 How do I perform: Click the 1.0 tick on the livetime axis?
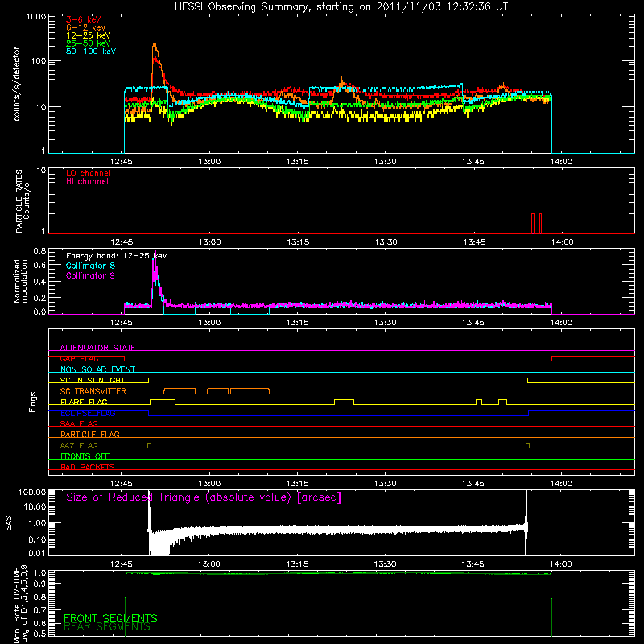[42, 572]
